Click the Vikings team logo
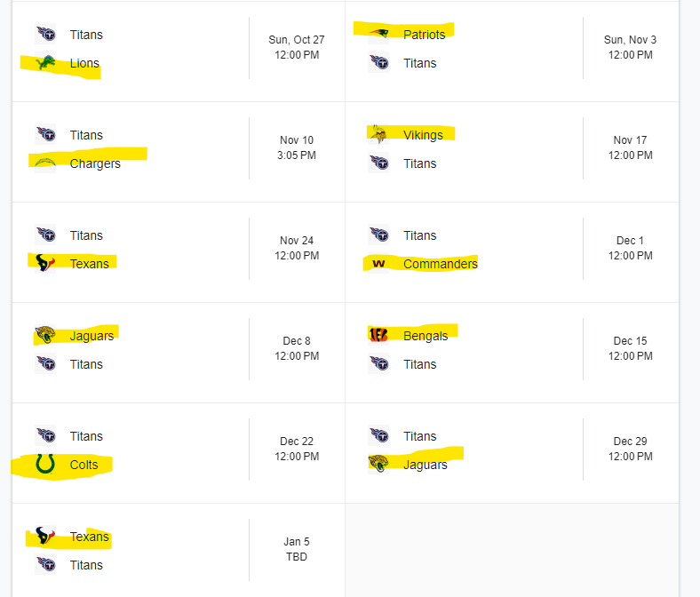The height and width of the screenshot is (597, 700). (x=378, y=135)
